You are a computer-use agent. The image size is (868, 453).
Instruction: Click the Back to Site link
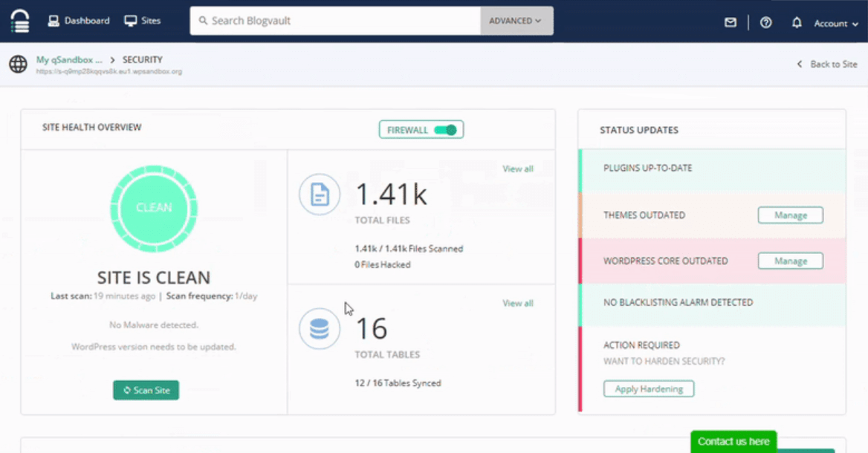click(827, 65)
